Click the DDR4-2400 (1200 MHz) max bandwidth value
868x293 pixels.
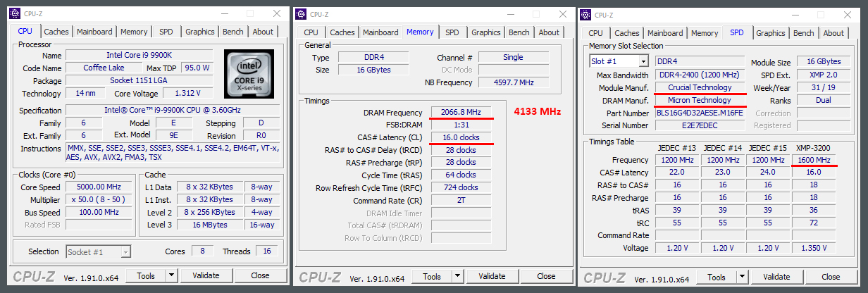[x=700, y=75]
